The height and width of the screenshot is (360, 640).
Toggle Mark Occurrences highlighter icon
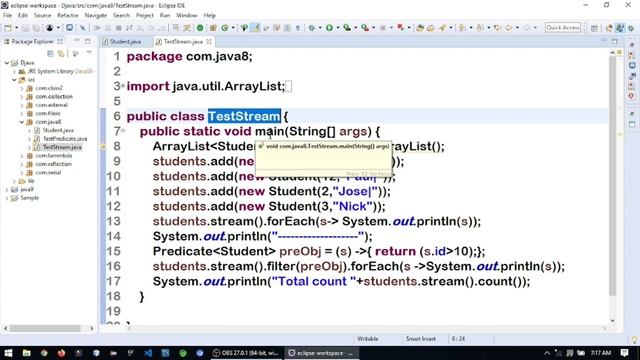(x=256, y=28)
